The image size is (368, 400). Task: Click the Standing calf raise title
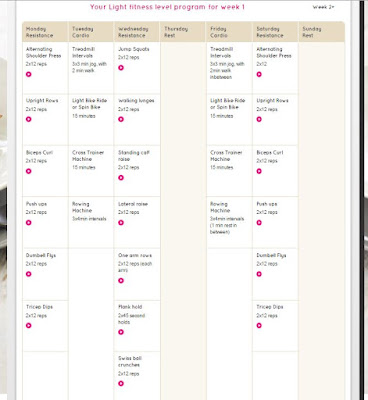click(134, 156)
